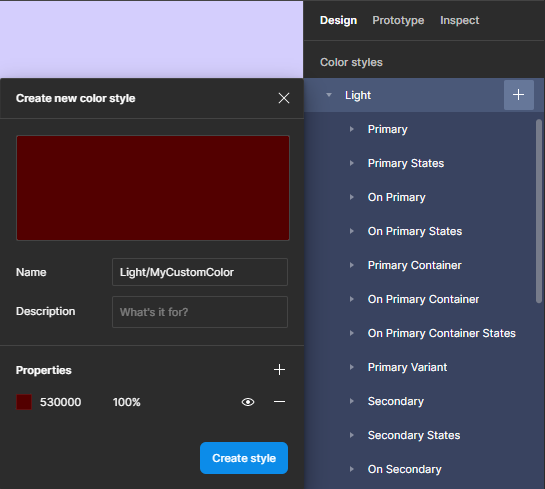Collapse the Light color style group
The height and width of the screenshot is (489, 545).
[329, 95]
